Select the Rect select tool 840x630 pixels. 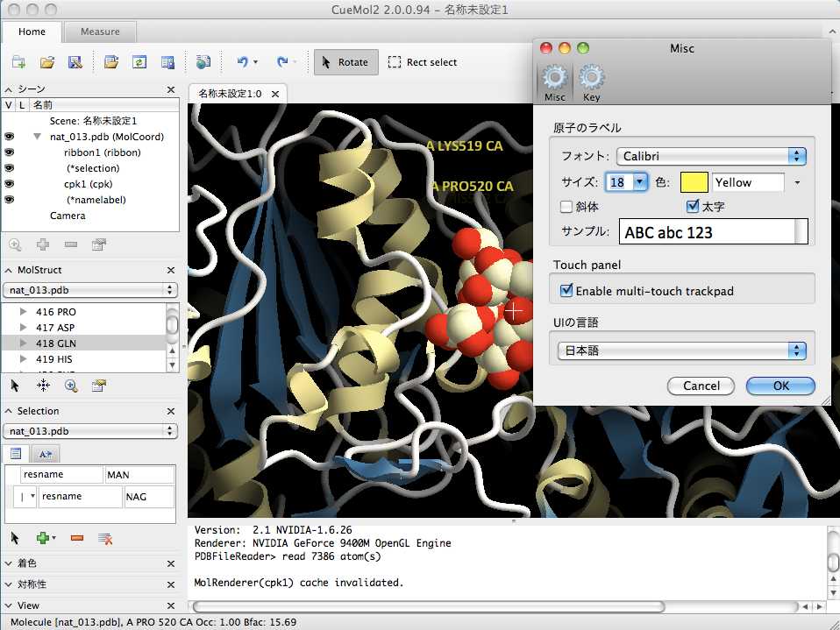[x=423, y=62]
